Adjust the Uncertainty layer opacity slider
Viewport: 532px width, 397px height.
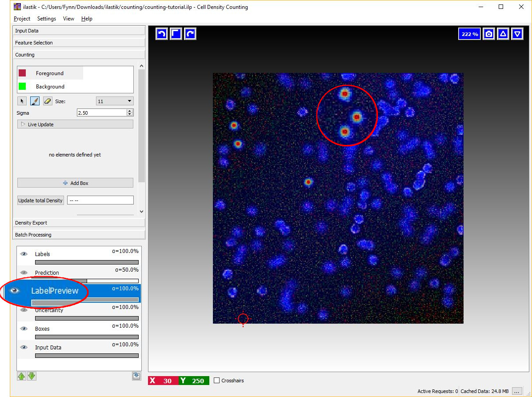(x=87, y=318)
